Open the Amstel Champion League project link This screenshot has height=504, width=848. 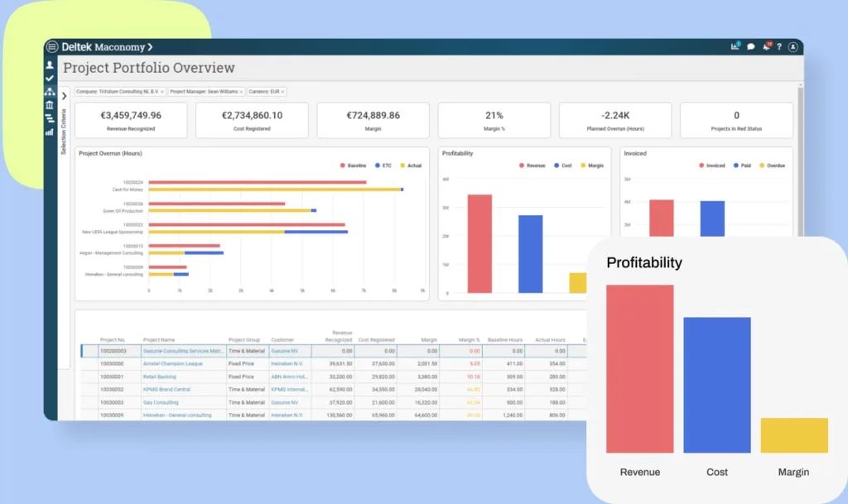(172, 363)
